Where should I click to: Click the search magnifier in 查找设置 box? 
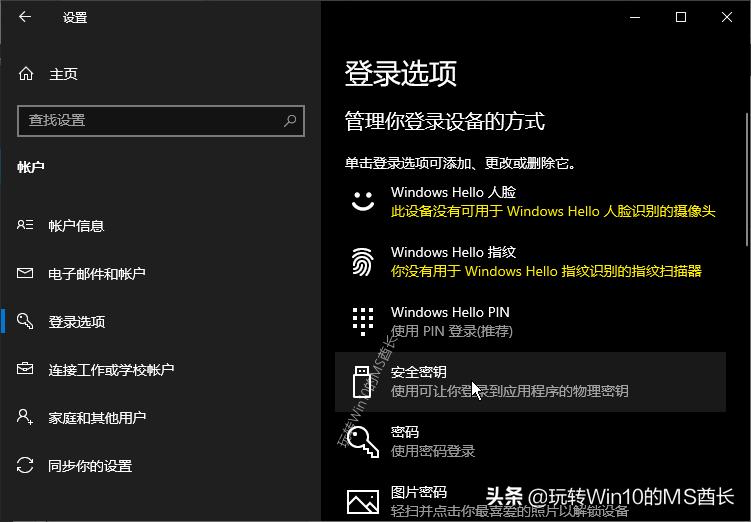tap(290, 121)
